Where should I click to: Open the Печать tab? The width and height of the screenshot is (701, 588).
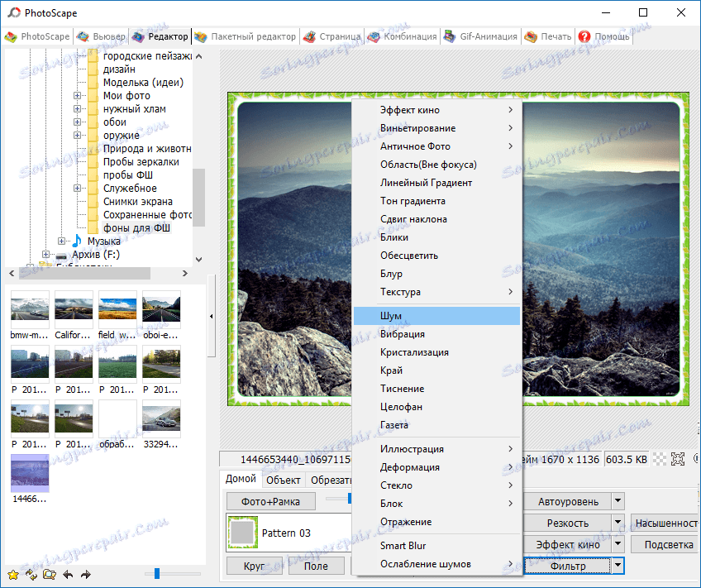point(548,36)
